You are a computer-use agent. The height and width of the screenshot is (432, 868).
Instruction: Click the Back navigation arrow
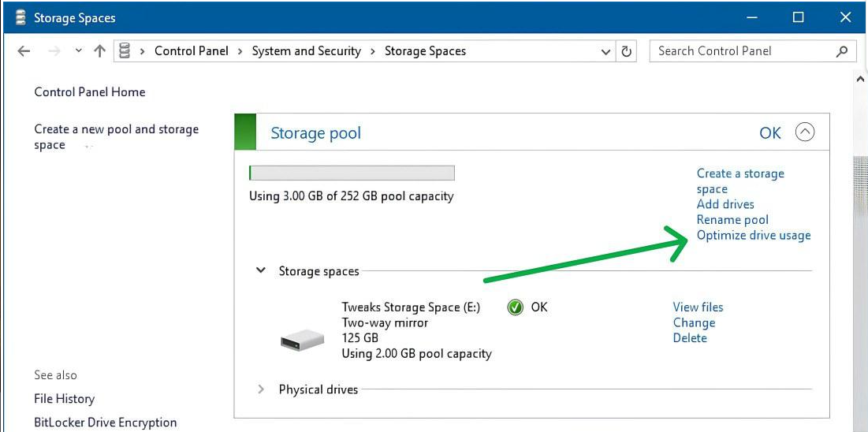point(24,51)
